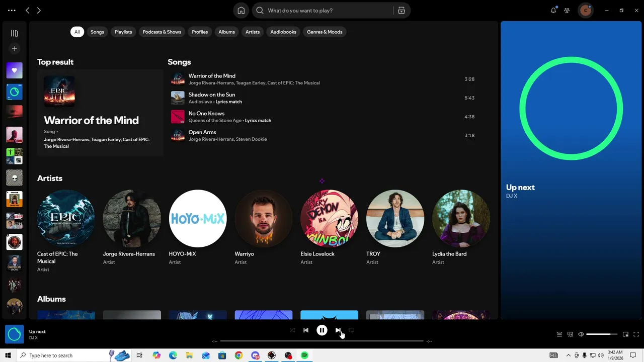Mute the volume speaker icon
The width and height of the screenshot is (644, 362).
pos(581,334)
